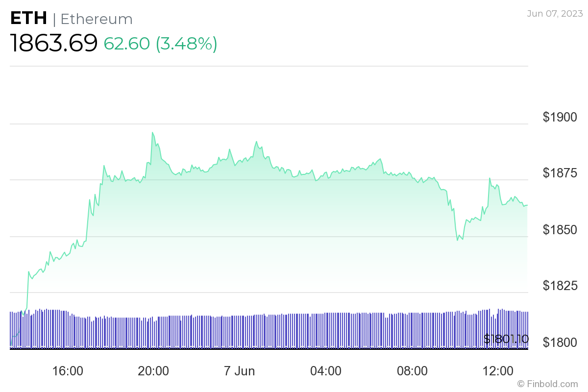This screenshot has width=588, height=392.
Task: Click the current price 1863.69
Action: coord(54,43)
